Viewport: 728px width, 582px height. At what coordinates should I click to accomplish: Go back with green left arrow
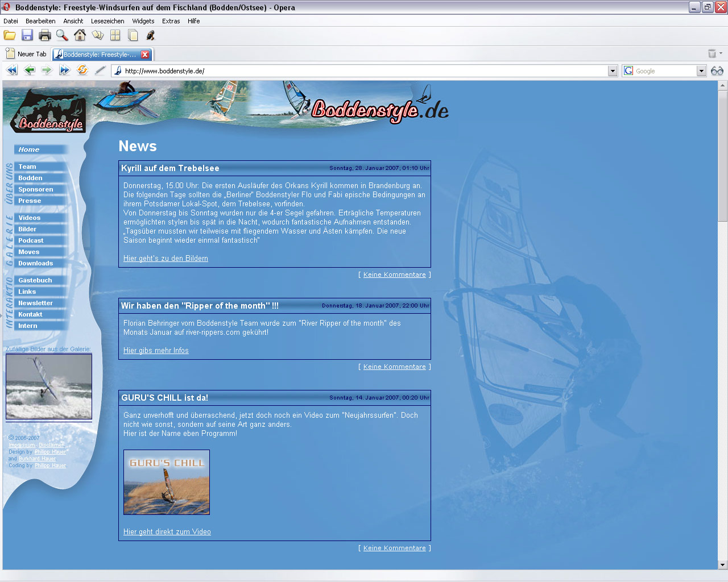point(30,70)
